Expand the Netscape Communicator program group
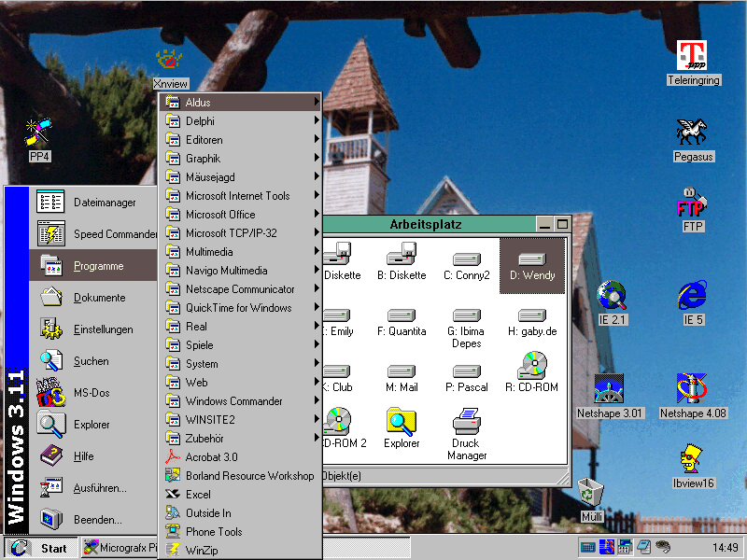This screenshot has height=560, width=747. (x=240, y=289)
